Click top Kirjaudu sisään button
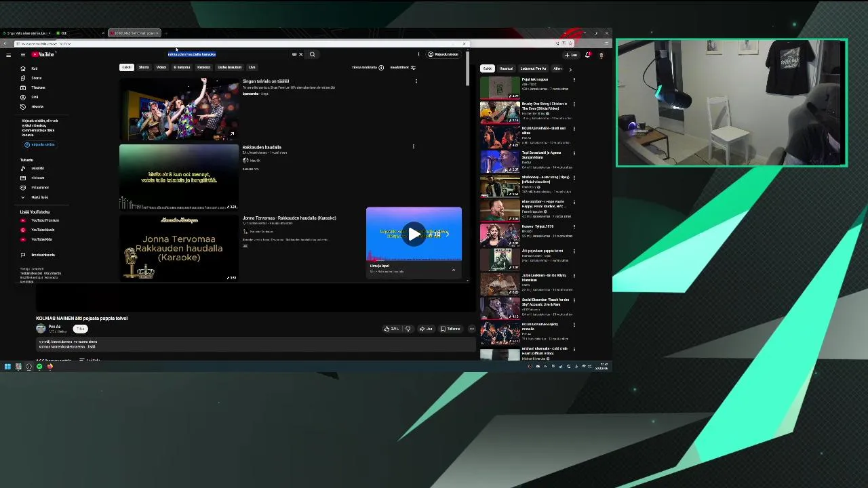The width and height of the screenshot is (868, 488). pos(443,54)
